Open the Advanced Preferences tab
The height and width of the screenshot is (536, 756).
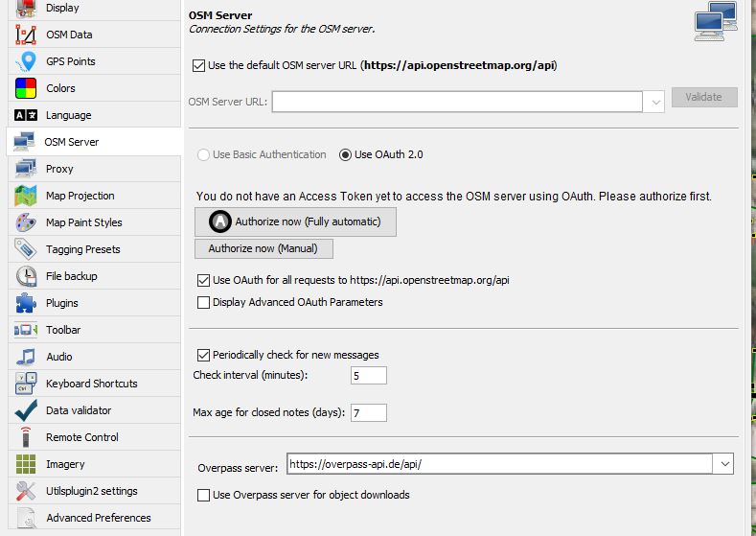point(98,518)
